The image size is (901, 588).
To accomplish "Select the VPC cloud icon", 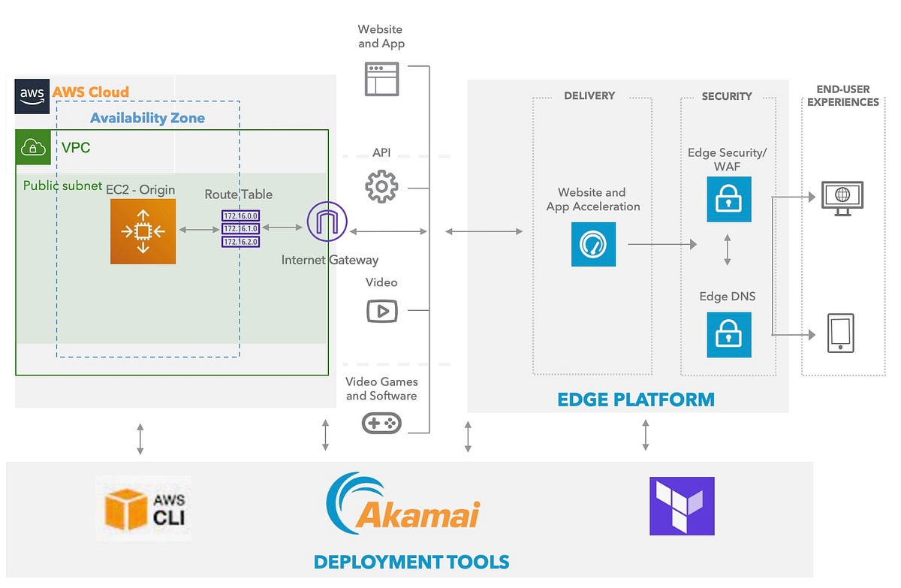I will [x=32, y=146].
